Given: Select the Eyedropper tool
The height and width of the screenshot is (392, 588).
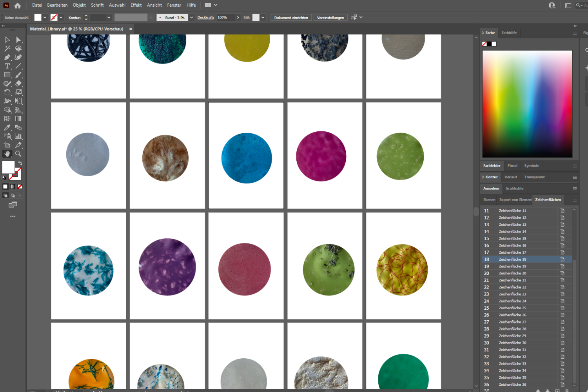Looking at the screenshot, I should (7, 127).
